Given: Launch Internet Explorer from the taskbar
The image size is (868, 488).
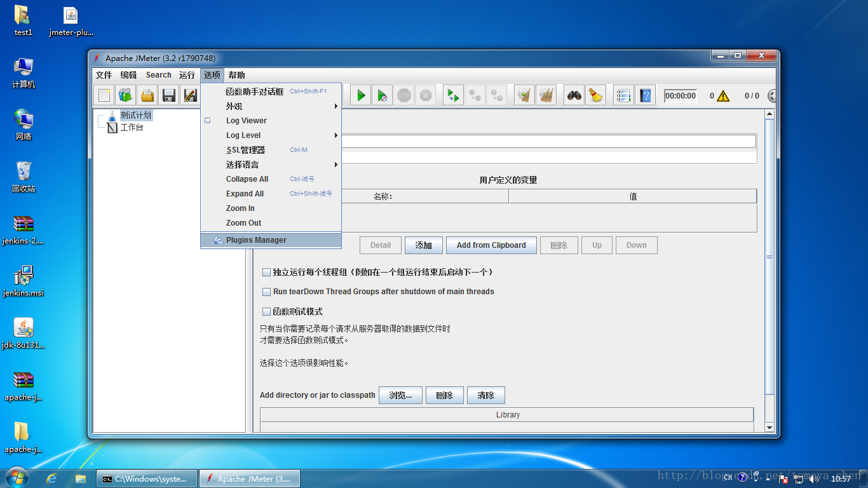Looking at the screenshot, I should point(51,478).
